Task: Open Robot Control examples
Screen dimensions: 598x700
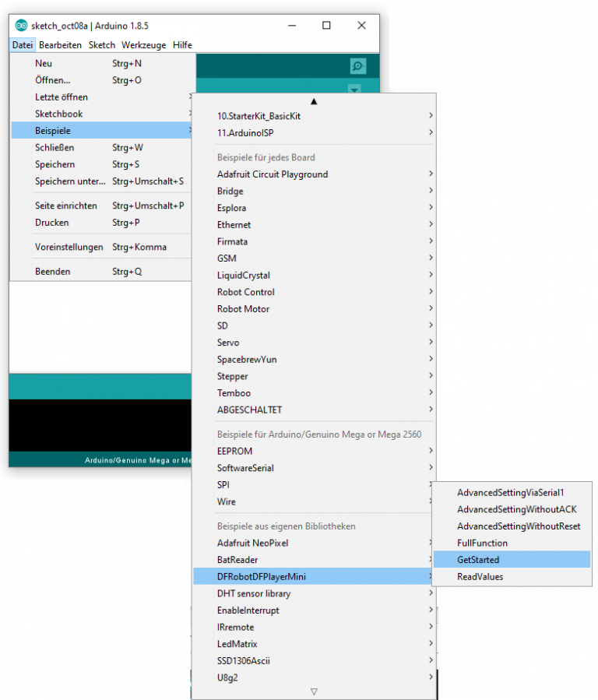Action: coord(315,292)
